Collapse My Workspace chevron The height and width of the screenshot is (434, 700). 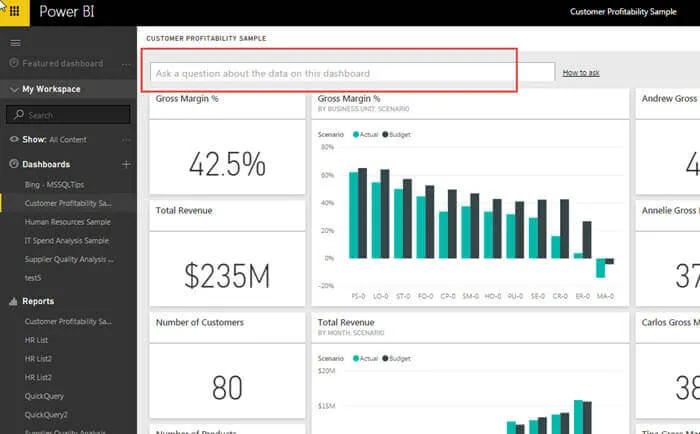14,89
